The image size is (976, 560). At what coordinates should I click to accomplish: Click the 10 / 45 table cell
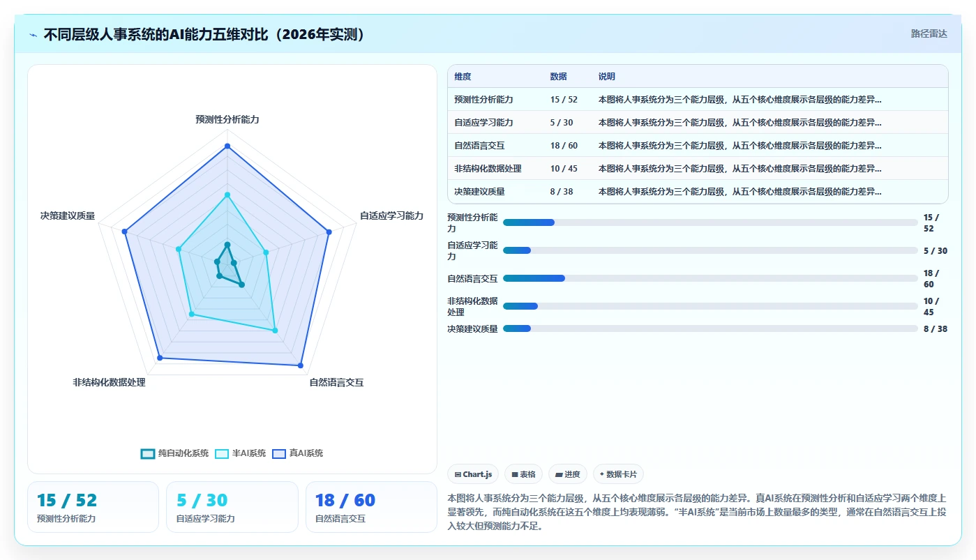pyautogui.click(x=564, y=169)
